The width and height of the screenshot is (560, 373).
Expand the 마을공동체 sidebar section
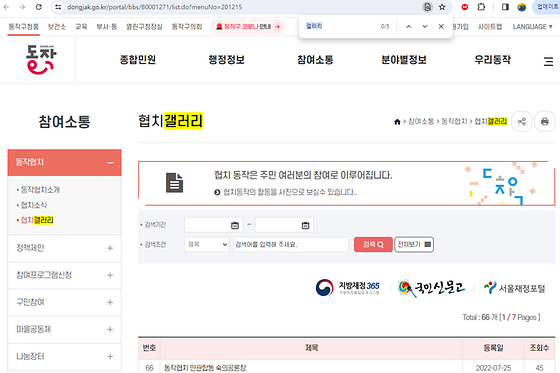point(110,329)
